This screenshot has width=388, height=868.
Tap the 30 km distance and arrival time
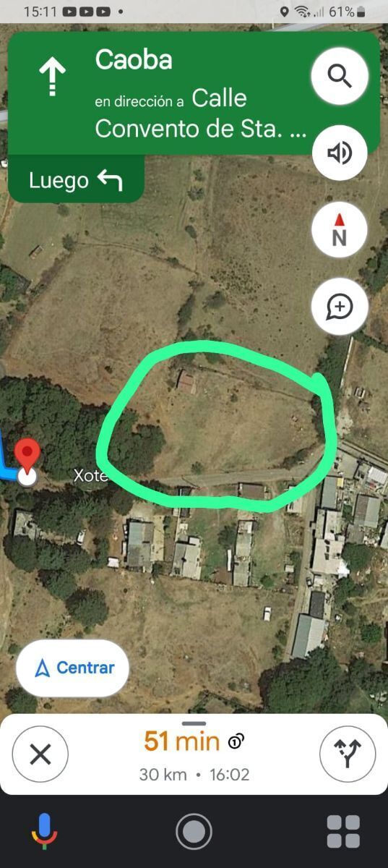pos(194,775)
